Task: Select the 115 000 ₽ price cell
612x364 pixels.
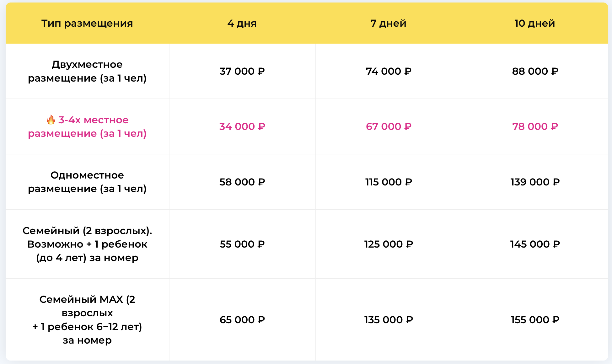Action: 389,182
